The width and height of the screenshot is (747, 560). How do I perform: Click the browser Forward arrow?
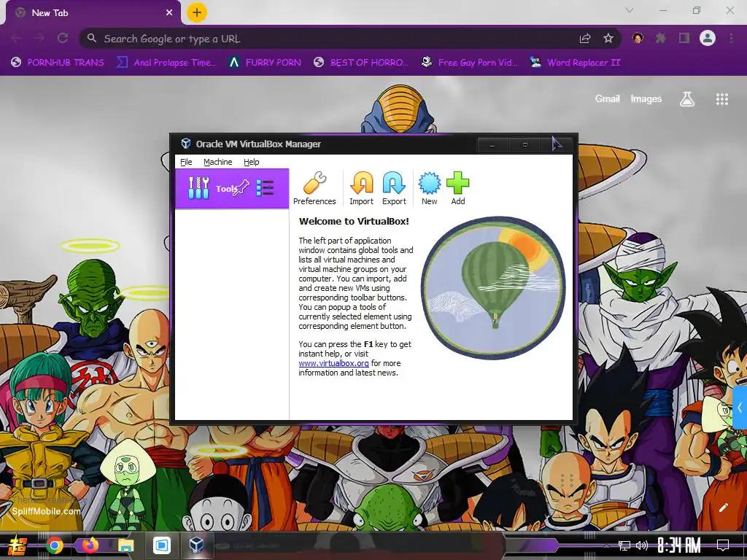[x=39, y=39]
